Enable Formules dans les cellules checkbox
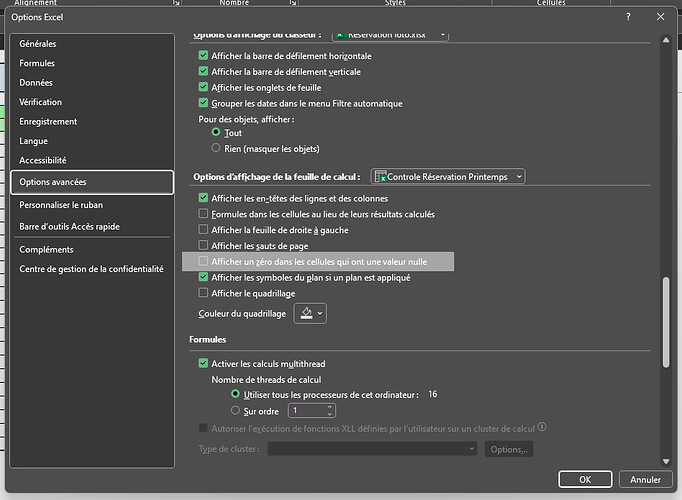Viewport: 682px width, 500px height. [x=203, y=213]
